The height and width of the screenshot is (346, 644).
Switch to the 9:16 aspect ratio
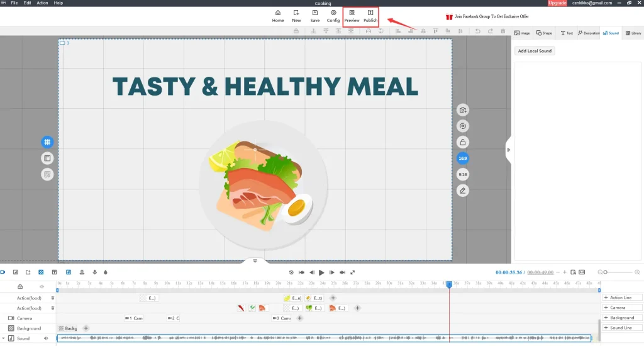click(x=463, y=174)
